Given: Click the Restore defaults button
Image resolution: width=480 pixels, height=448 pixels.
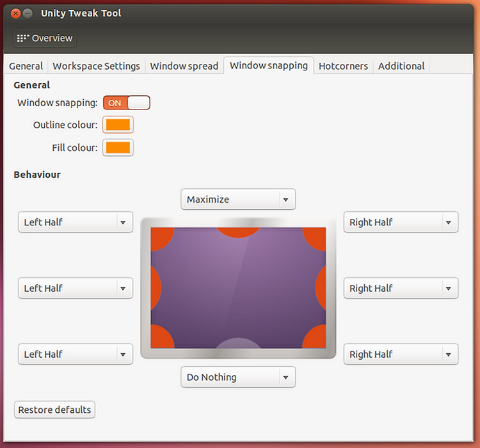Looking at the screenshot, I should 54,410.
